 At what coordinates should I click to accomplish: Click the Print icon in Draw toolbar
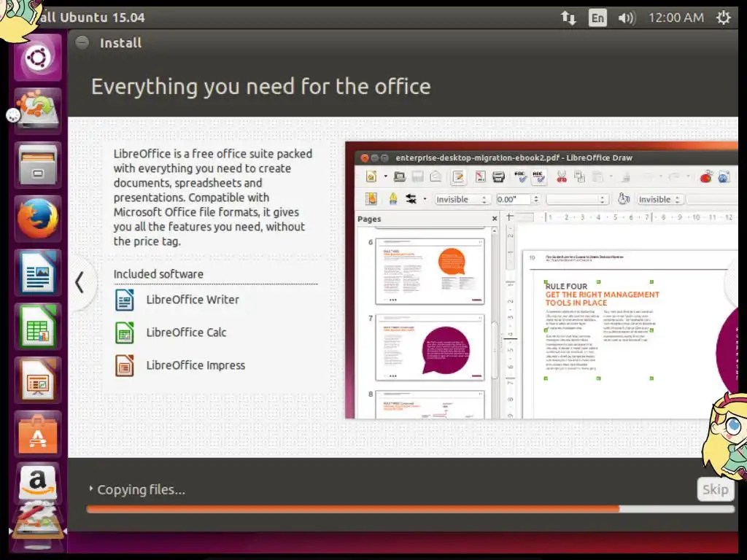(x=498, y=177)
